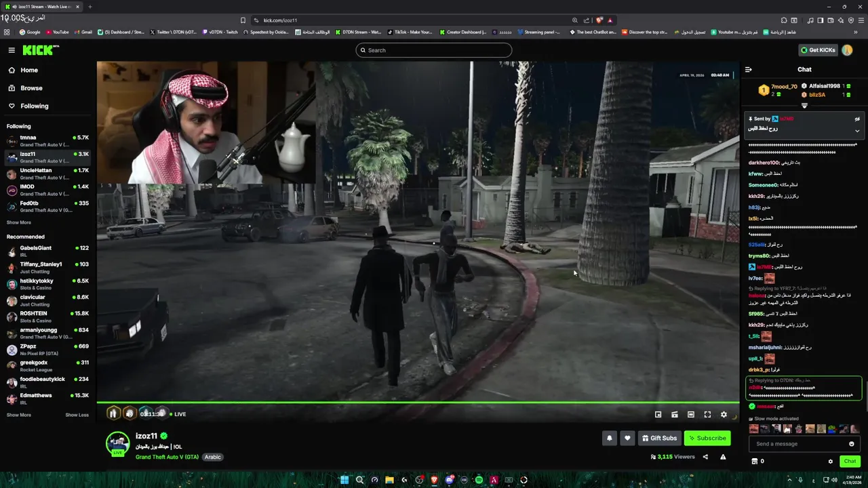Open Gmail bookmark

83,32
